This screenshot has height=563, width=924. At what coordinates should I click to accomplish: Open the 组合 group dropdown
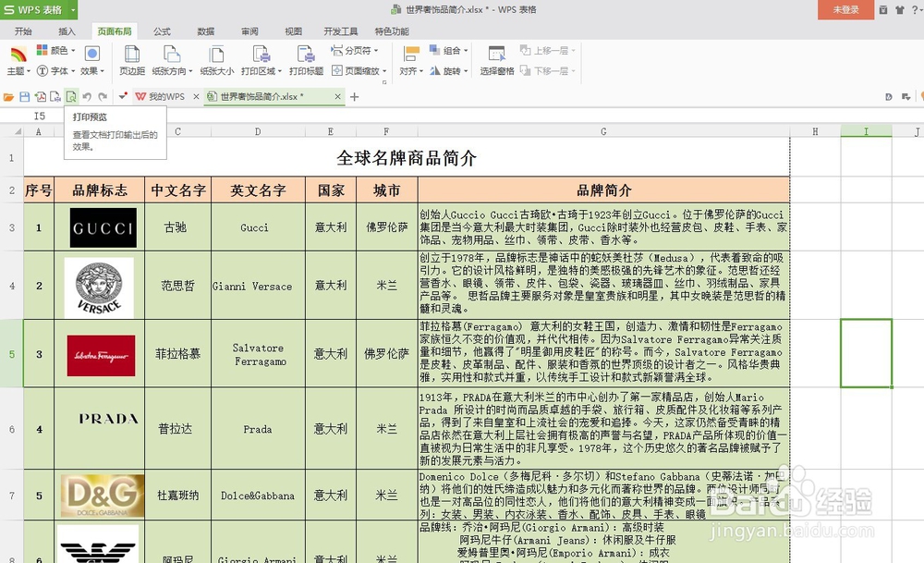pyautogui.click(x=448, y=51)
